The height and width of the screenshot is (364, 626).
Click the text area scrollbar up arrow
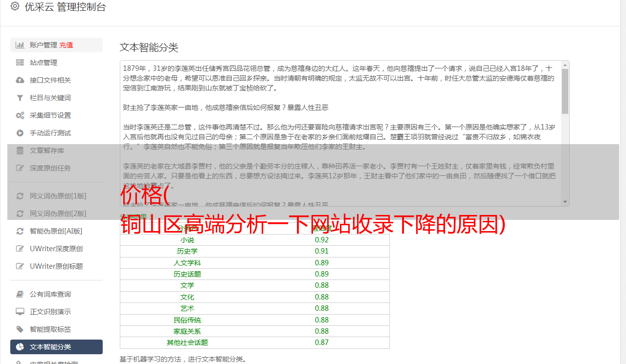[x=565, y=64]
